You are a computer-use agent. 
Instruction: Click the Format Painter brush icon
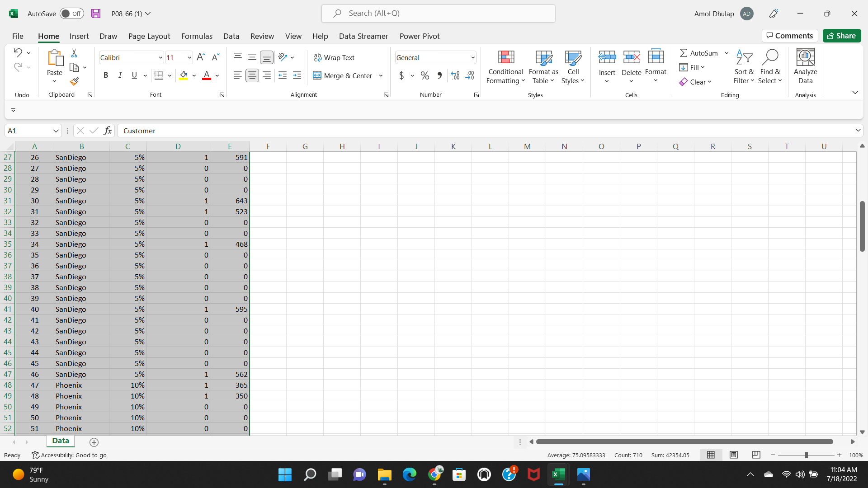click(x=74, y=81)
